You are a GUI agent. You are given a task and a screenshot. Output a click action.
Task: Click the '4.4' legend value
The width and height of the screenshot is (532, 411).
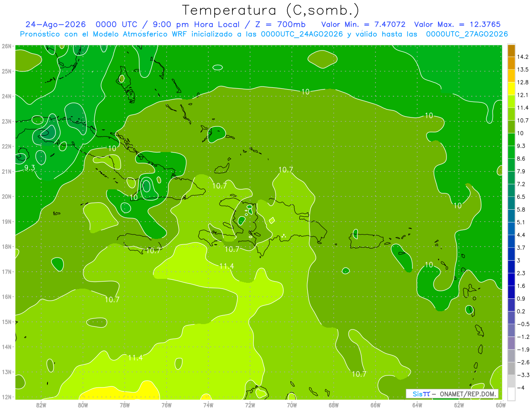pos(522,235)
